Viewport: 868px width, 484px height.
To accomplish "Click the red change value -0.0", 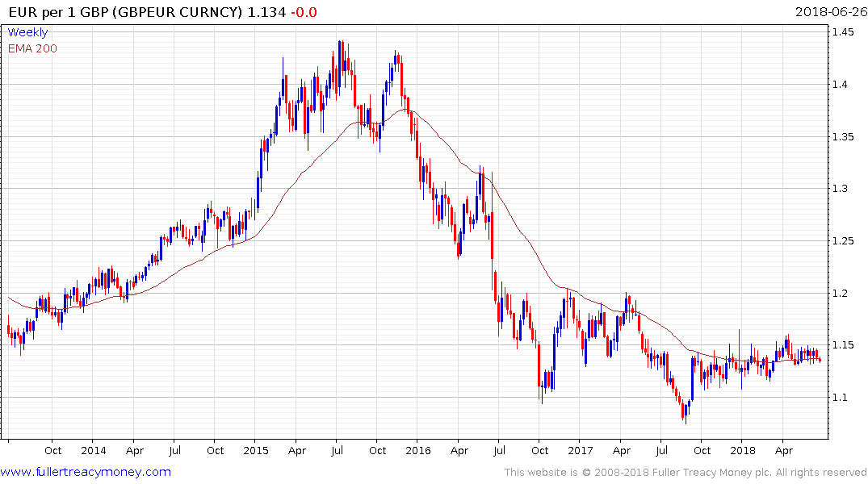I will click(304, 12).
